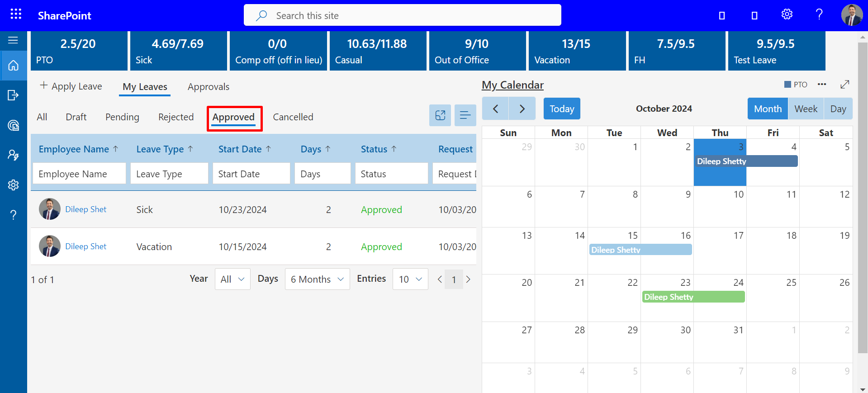This screenshot has height=393, width=868.
Task: Open the sidebar help question mark icon
Action: click(x=14, y=215)
